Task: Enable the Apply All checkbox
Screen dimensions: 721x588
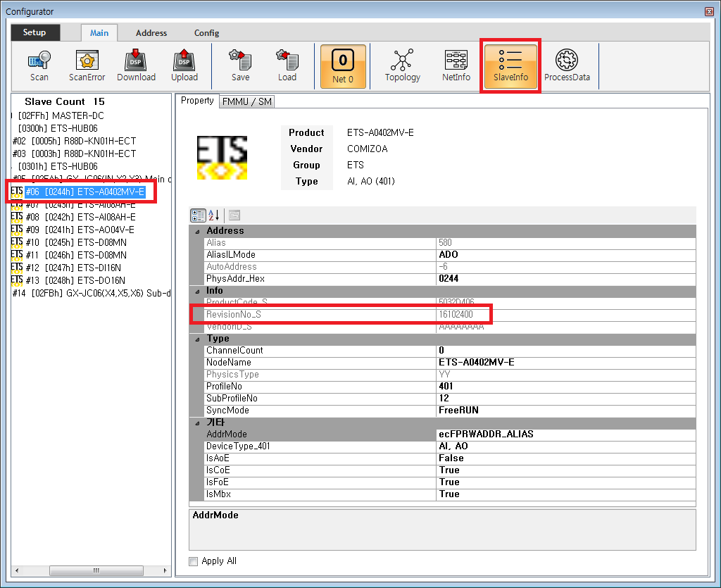Action: point(194,561)
